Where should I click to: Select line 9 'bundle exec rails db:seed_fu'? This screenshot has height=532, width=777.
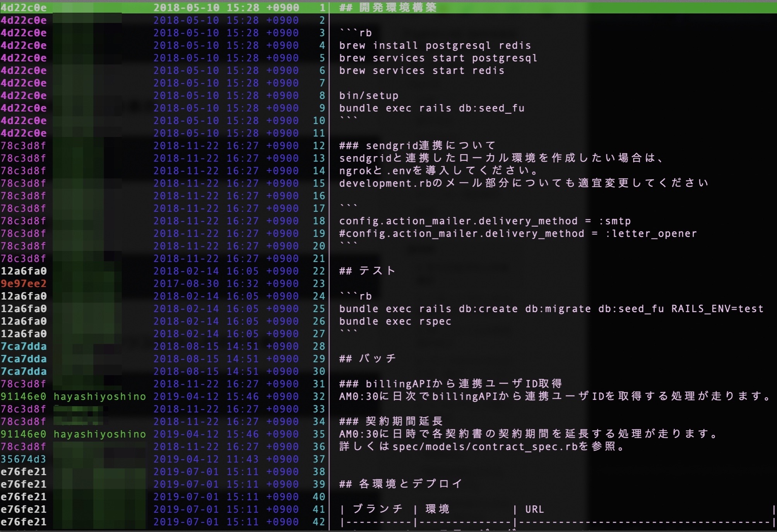[x=432, y=108]
